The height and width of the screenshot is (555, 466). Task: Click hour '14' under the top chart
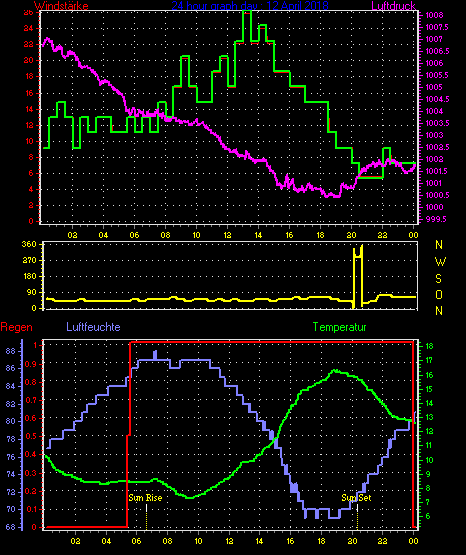(x=258, y=235)
